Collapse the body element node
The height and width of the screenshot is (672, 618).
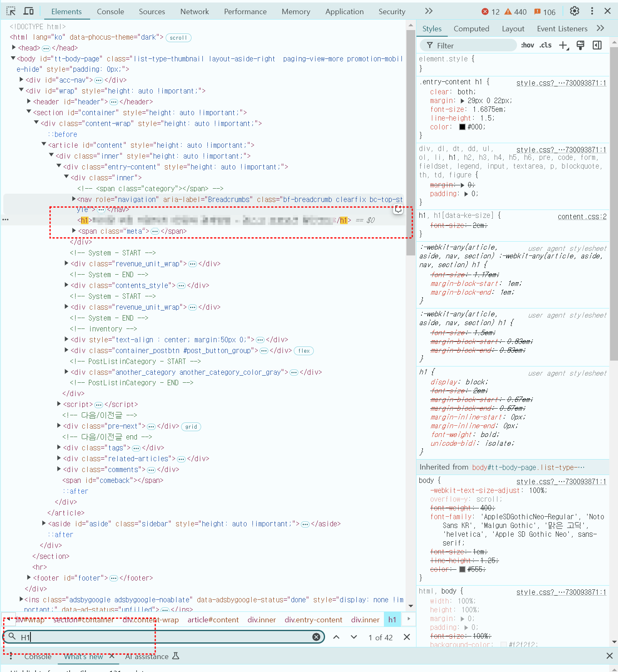[13, 58]
